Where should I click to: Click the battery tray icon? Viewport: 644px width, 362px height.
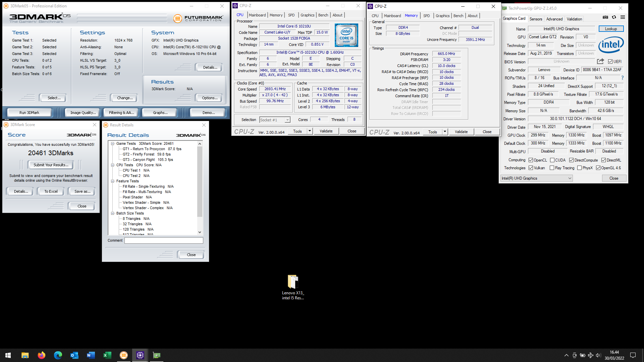pyautogui.click(x=582, y=355)
